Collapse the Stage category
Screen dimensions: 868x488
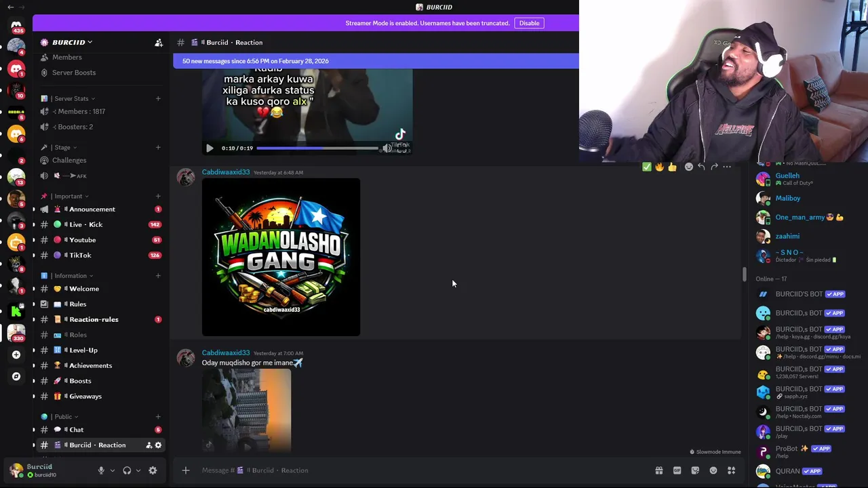pos(62,148)
